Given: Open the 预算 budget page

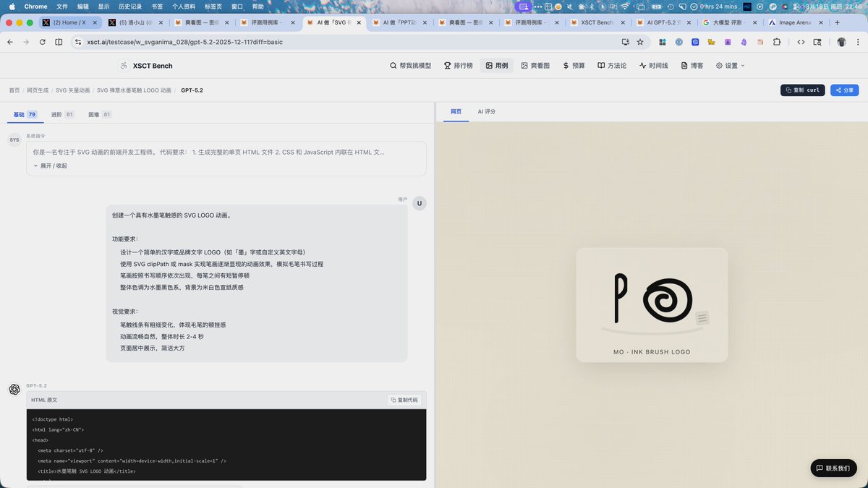Looking at the screenshot, I should point(574,65).
